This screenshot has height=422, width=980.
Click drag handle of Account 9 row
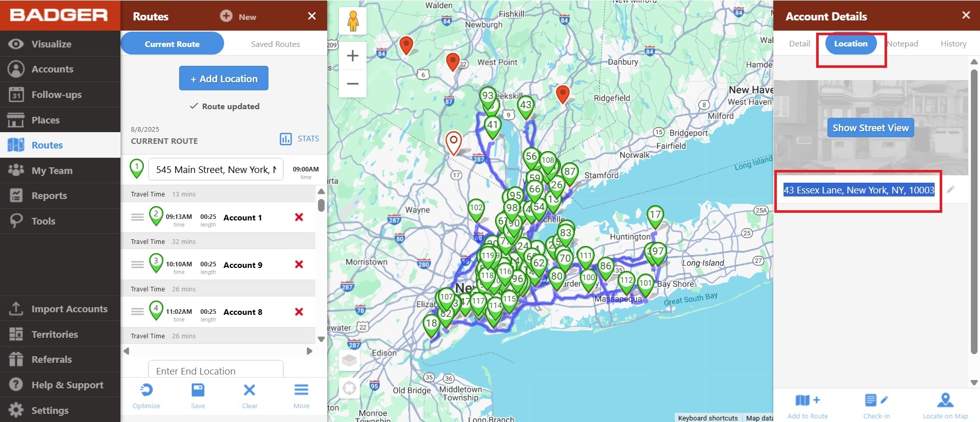tap(137, 264)
